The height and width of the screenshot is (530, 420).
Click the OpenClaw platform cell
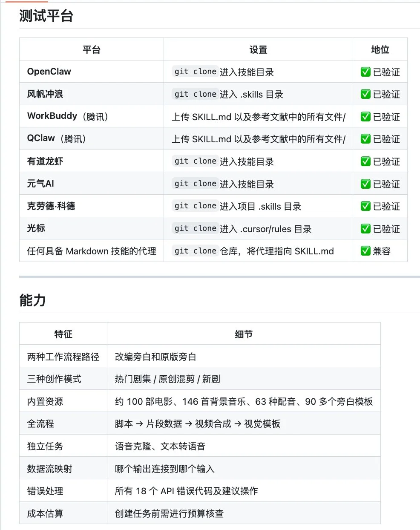point(92,72)
